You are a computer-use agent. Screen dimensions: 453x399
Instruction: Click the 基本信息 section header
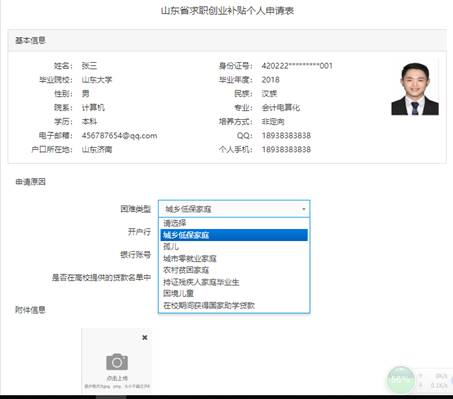30,40
